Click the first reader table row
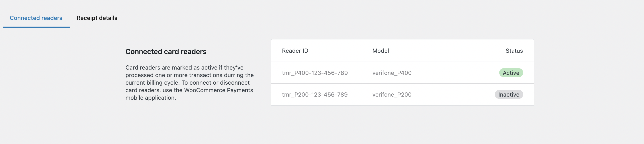644x144 pixels. point(402,73)
